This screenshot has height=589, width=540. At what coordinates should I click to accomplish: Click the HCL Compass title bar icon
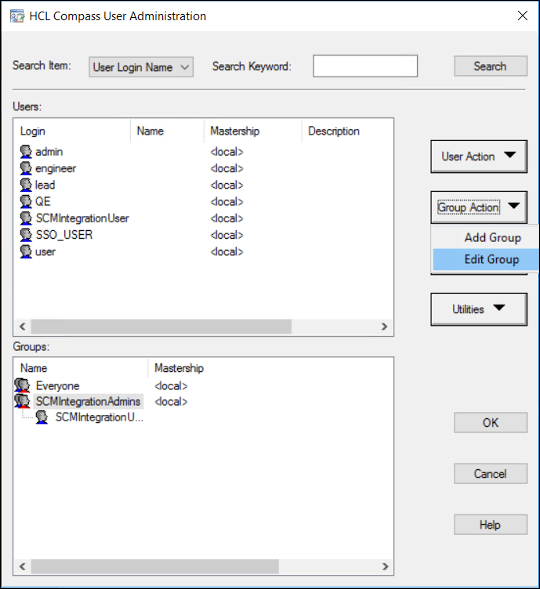click(17, 16)
